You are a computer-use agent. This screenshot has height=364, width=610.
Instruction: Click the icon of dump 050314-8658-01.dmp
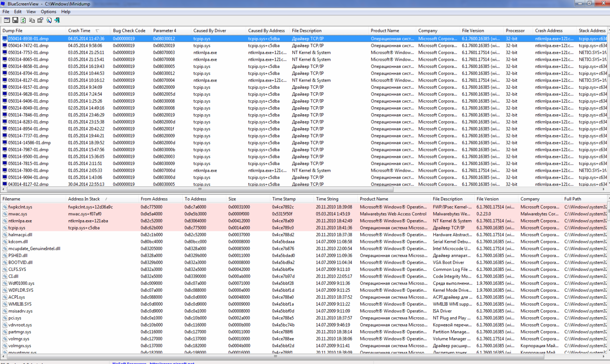[5, 66]
